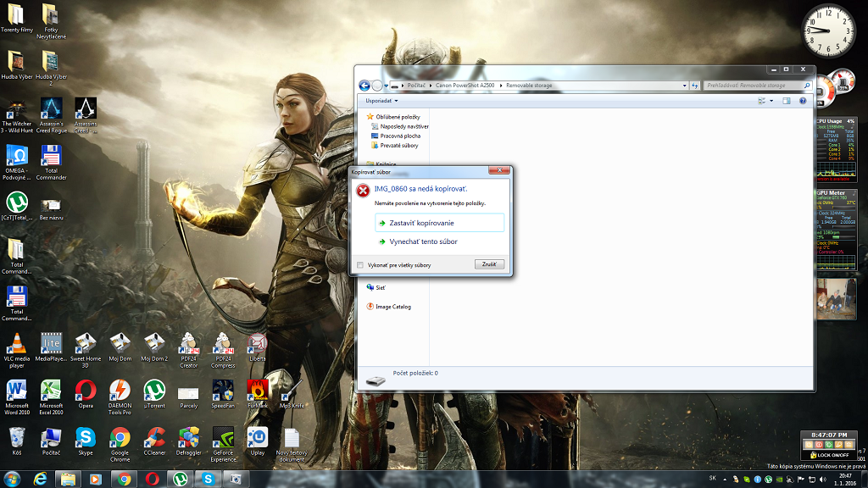Image resolution: width=868 pixels, height=488 pixels.
Task: Toggle LOCK ON/OFF in gadget
Action: (x=829, y=455)
